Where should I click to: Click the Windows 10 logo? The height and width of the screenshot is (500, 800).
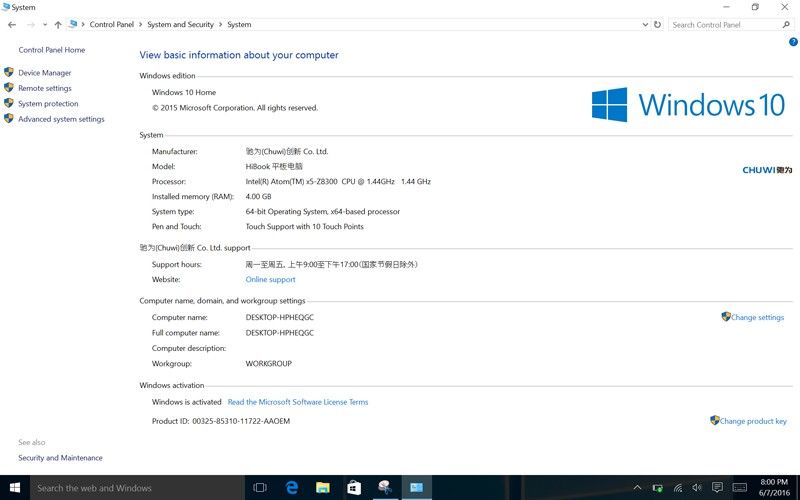pos(688,105)
